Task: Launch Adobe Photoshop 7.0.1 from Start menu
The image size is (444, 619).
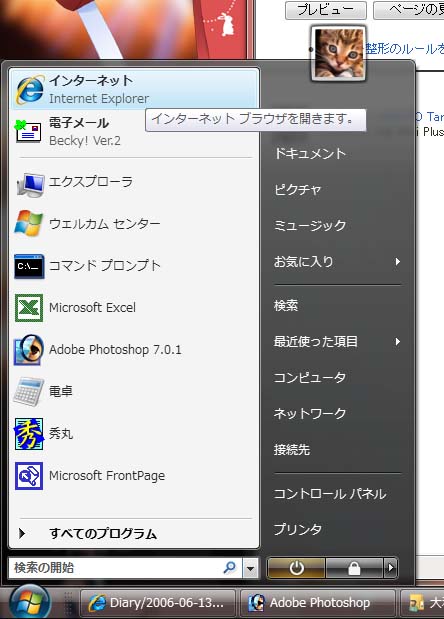Action: (134, 350)
